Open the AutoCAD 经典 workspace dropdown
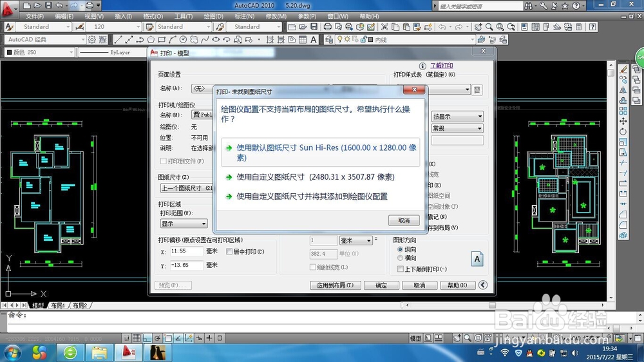 [45, 39]
